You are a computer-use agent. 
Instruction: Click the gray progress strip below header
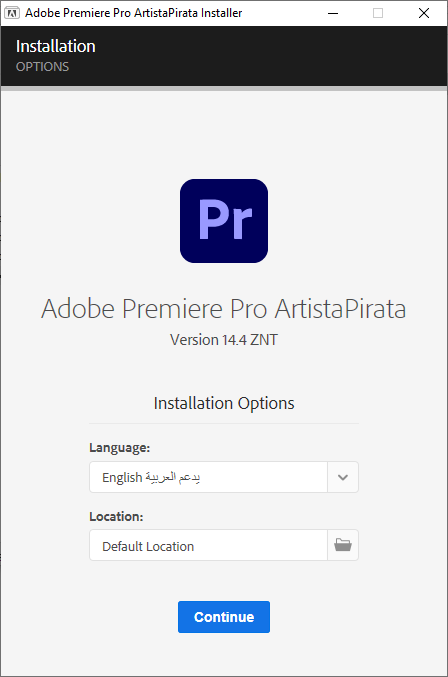pos(224,88)
